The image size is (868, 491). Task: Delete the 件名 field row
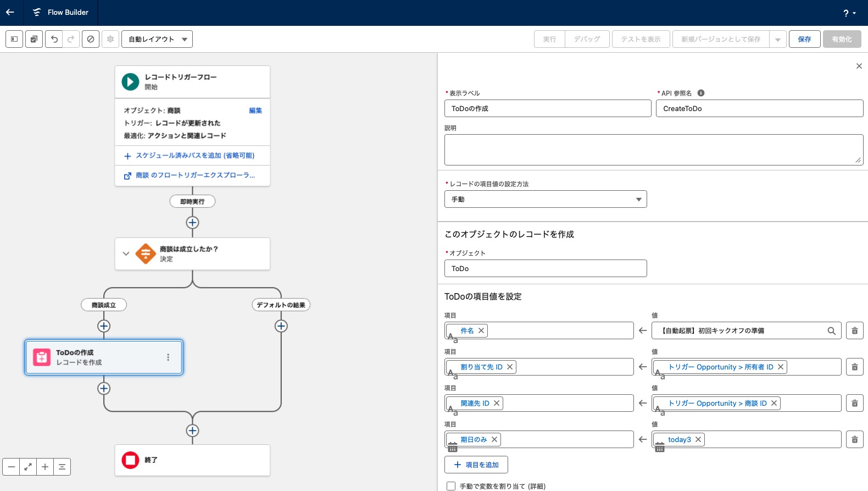[x=855, y=330]
